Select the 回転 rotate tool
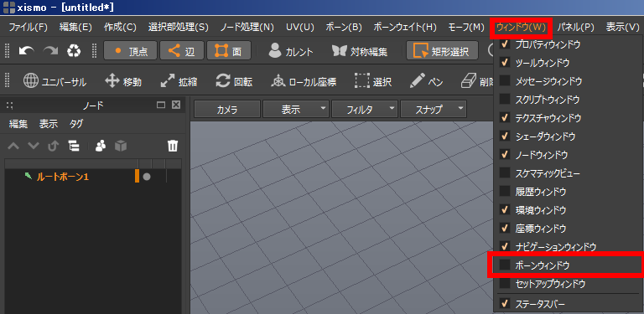644x314 pixels. click(234, 81)
